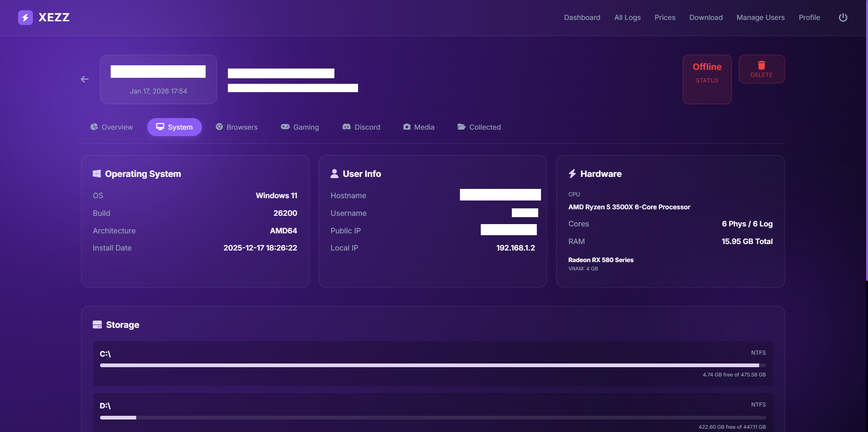Click the person icon beside User Info

(x=334, y=174)
